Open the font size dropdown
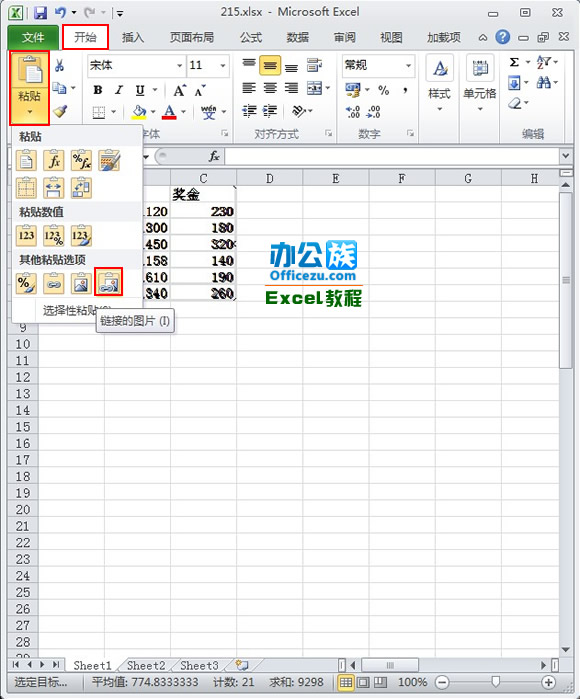 (222, 66)
